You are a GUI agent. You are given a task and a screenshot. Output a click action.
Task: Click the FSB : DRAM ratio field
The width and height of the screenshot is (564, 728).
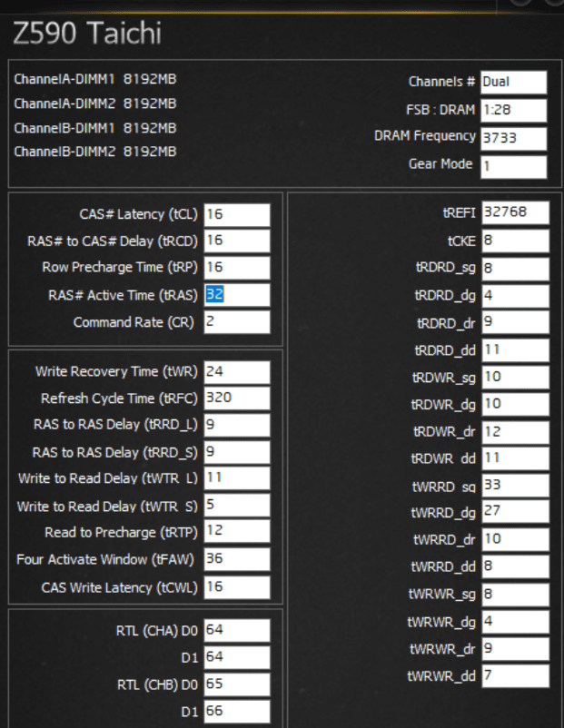coord(513,111)
